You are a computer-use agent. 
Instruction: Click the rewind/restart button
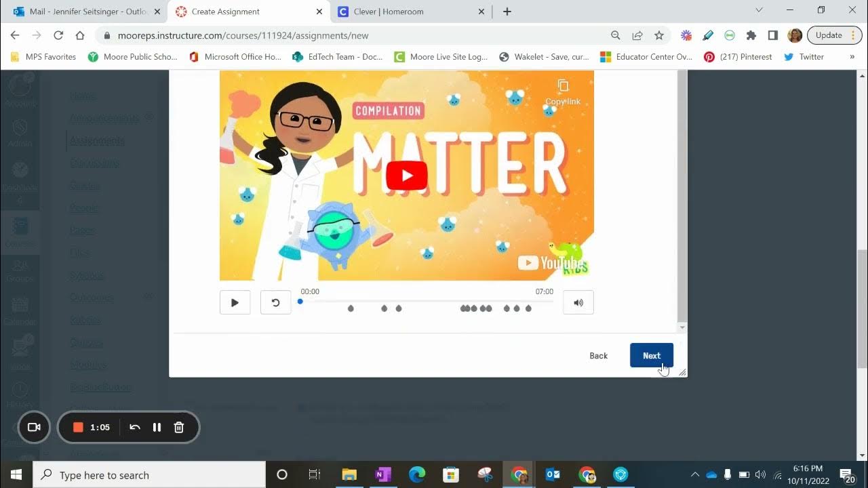tap(275, 302)
